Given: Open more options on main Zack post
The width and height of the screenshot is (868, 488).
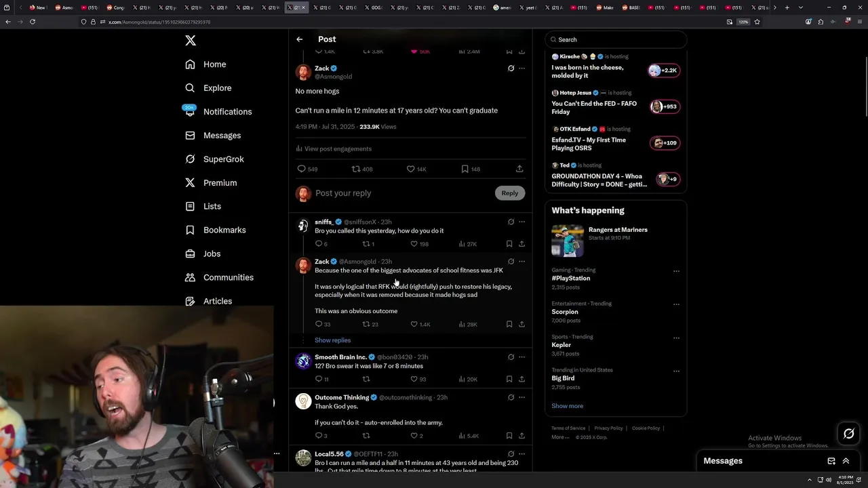Looking at the screenshot, I should coord(521,68).
